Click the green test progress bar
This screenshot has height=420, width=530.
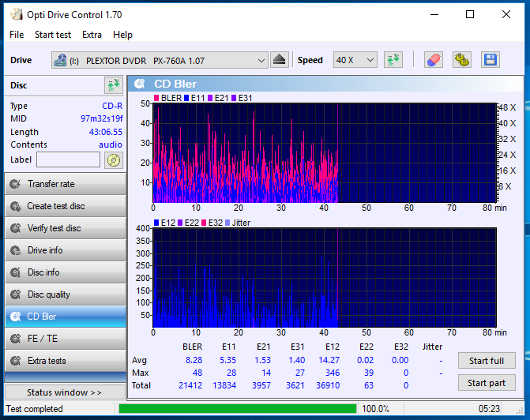pos(238,409)
